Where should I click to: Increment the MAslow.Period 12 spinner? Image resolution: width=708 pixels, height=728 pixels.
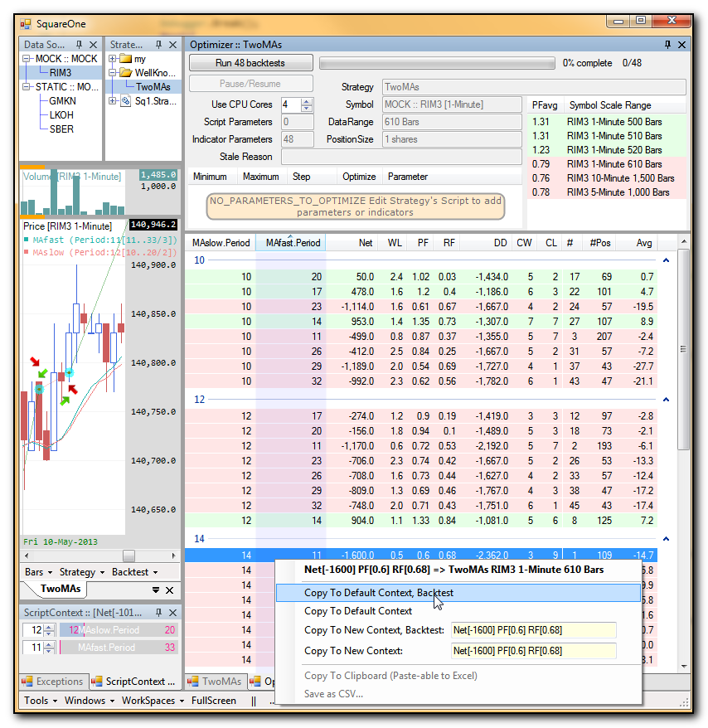49,627
